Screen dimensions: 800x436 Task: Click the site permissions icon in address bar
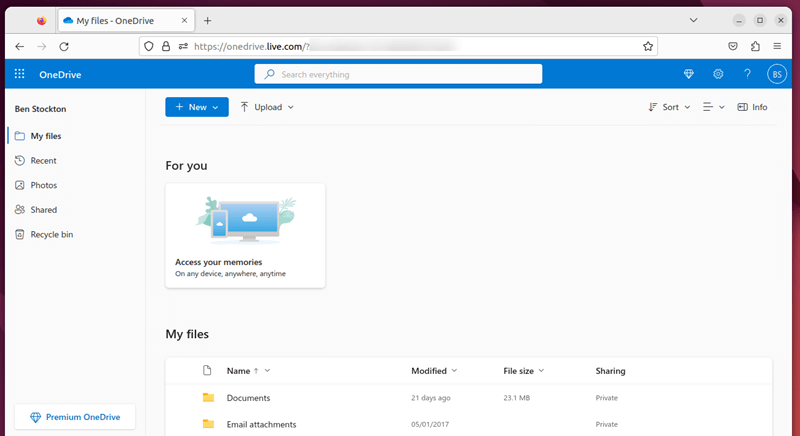(x=183, y=46)
